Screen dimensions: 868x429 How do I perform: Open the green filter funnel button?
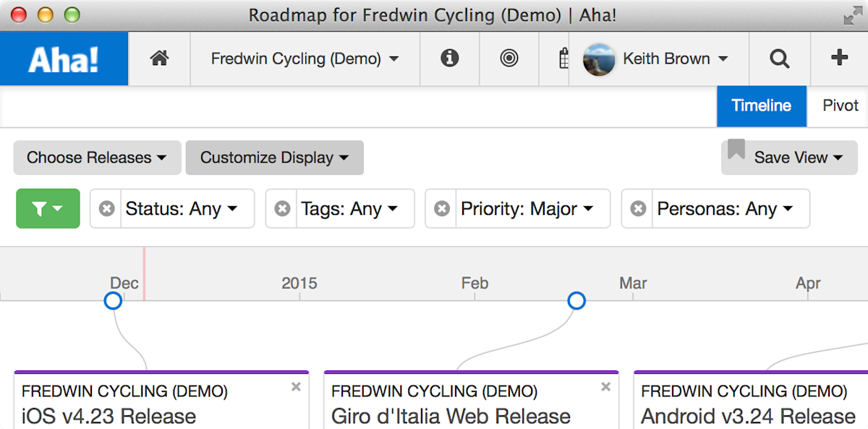point(48,208)
